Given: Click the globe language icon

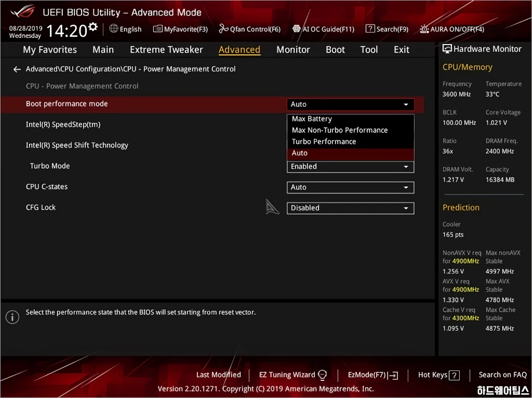Looking at the screenshot, I should 114,29.
